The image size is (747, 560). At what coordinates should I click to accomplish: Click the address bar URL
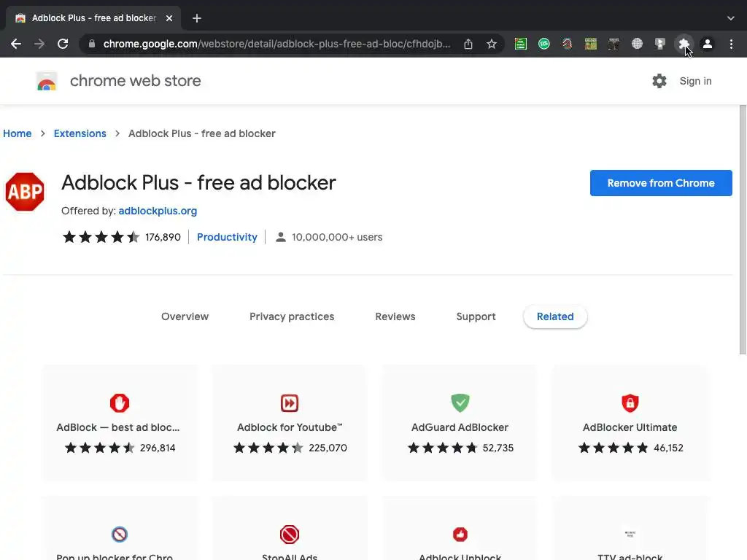pyautogui.click(x=276, y=44)
